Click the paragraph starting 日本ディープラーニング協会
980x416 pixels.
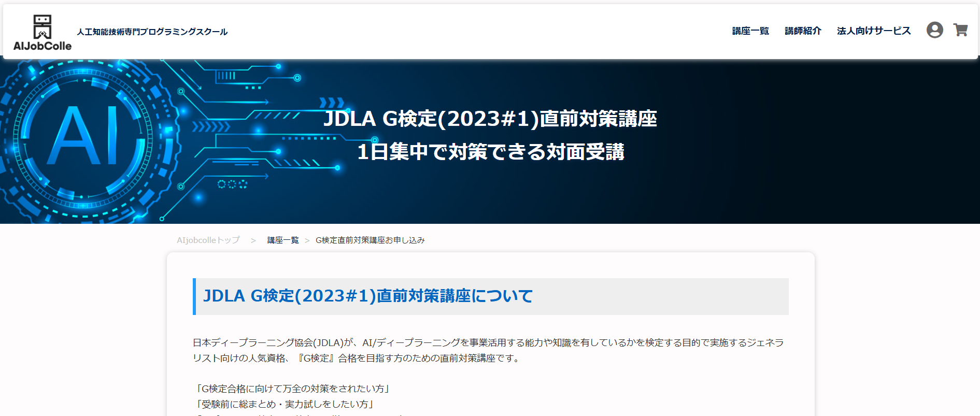pos(487,350)
